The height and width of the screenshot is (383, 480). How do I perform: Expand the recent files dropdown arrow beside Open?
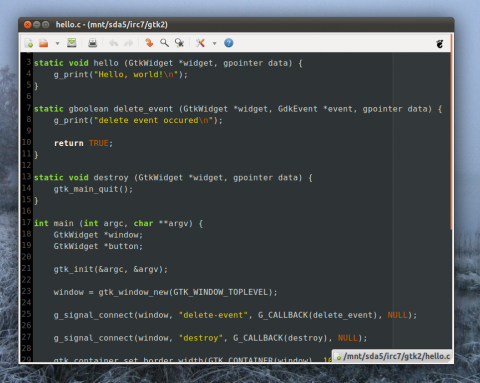point(57,43)
